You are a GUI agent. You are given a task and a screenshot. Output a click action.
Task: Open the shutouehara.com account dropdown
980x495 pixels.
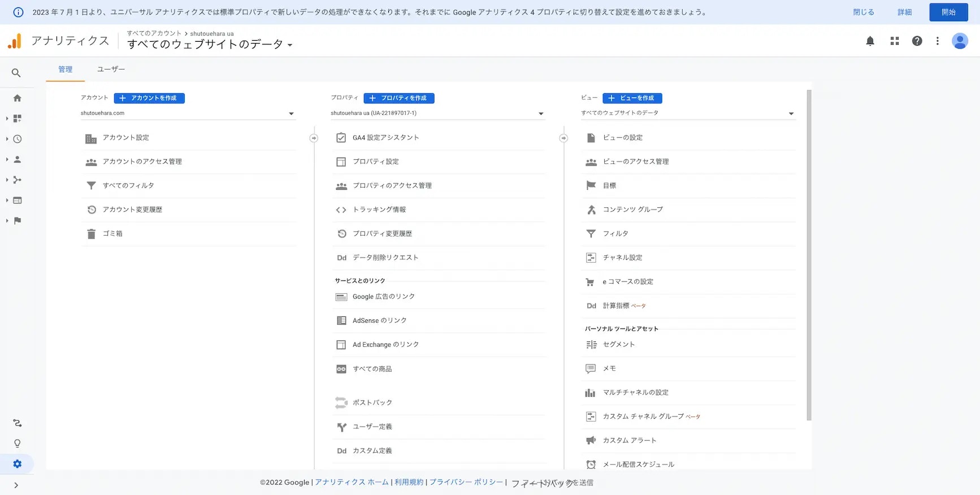point(188,114)
